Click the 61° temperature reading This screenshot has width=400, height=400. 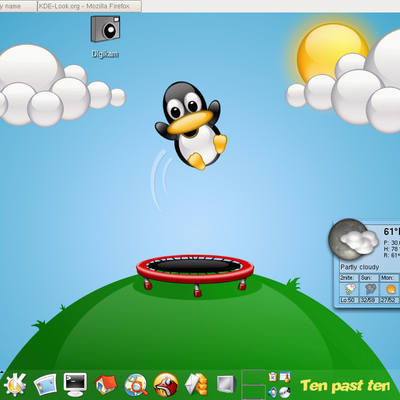coord(391,231)
